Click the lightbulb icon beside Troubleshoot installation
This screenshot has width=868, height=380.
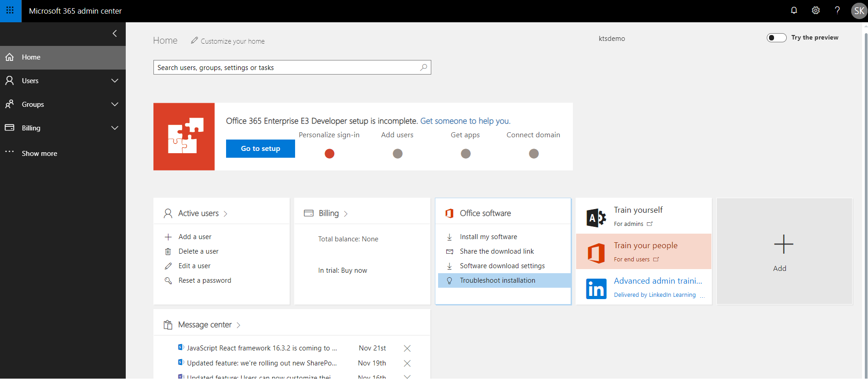point(449,280)
